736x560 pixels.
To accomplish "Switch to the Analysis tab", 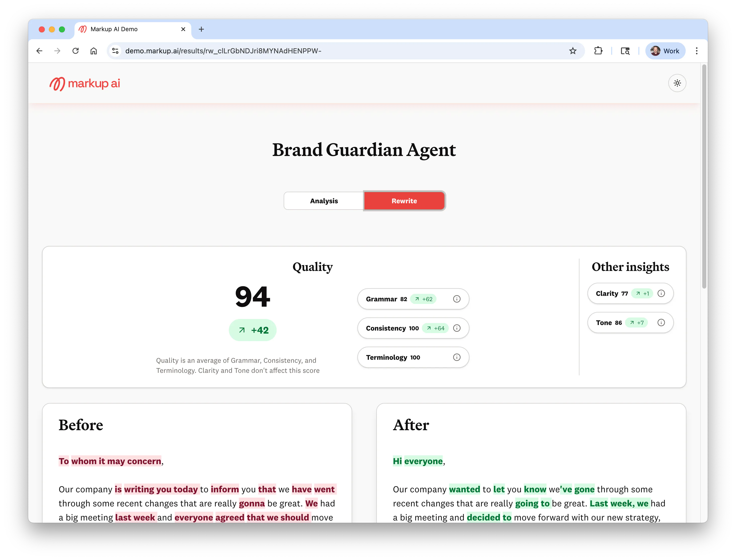I will coord(323,201).
